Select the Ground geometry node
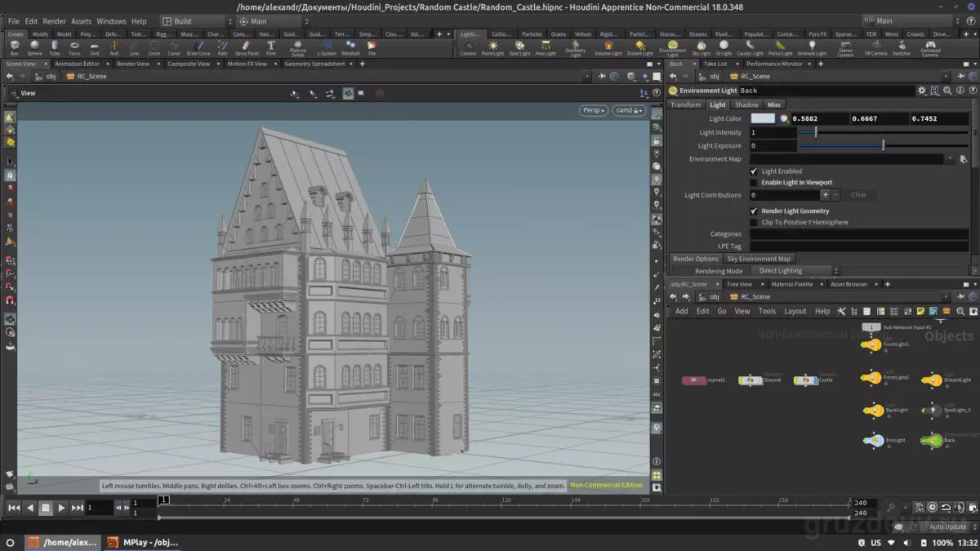This screenshot has width=980, height=551. [751, 380]
